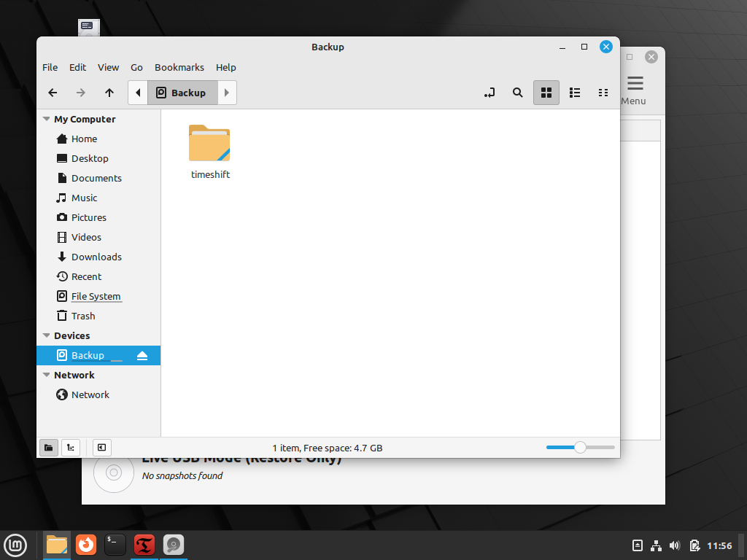Open the removable drives tray icon
The height and width of the screenshot is (560, 747).
tap(638, 545)
